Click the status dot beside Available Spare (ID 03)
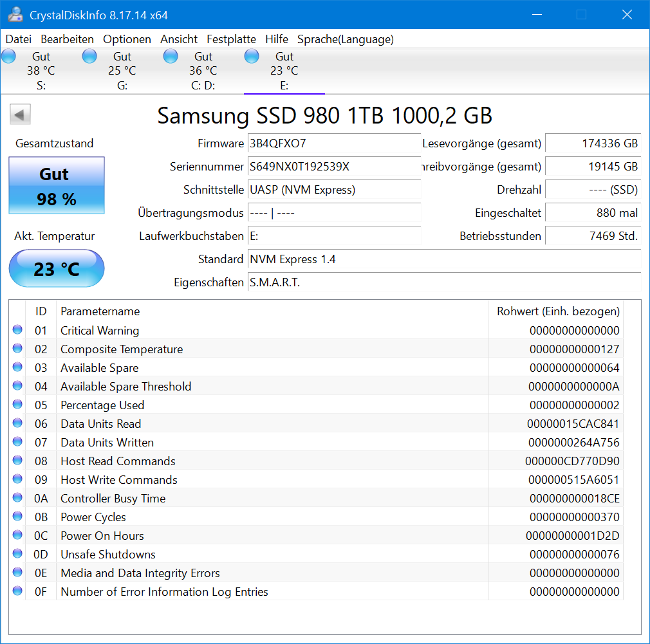This screenshot has width=650, height=644. (17, 367)
